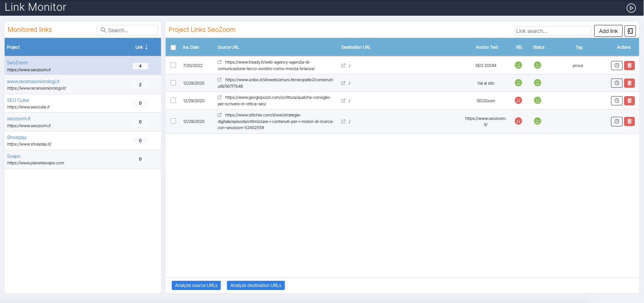Image resolution: width=644 pixels, height=303 pixels.
Task: Check the 7/20/2022 tready.it row checkbox
Action: click(173, 65)
